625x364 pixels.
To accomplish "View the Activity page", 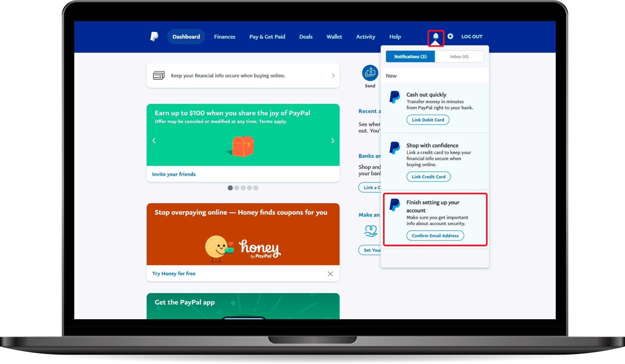I will (x=366, y=37).
